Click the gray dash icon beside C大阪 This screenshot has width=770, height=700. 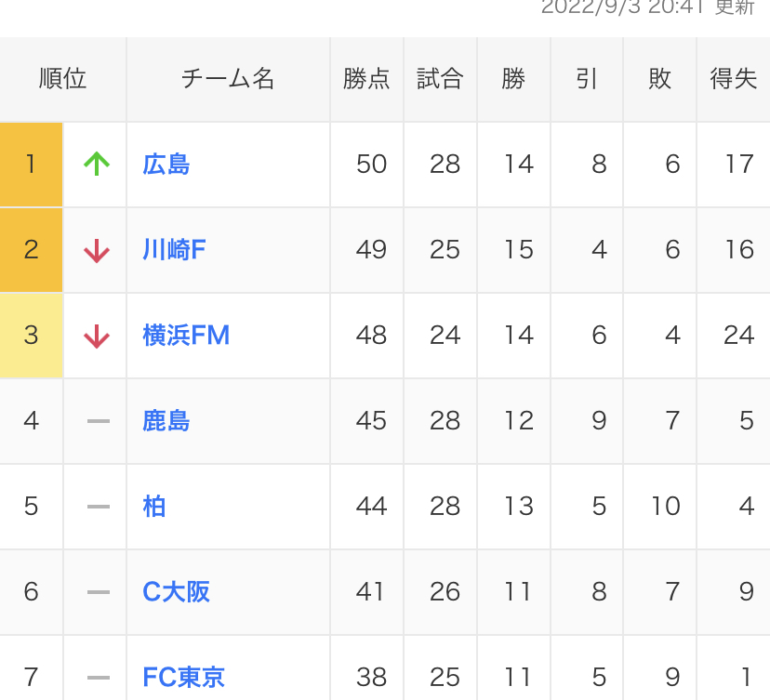tap(99, 592)
